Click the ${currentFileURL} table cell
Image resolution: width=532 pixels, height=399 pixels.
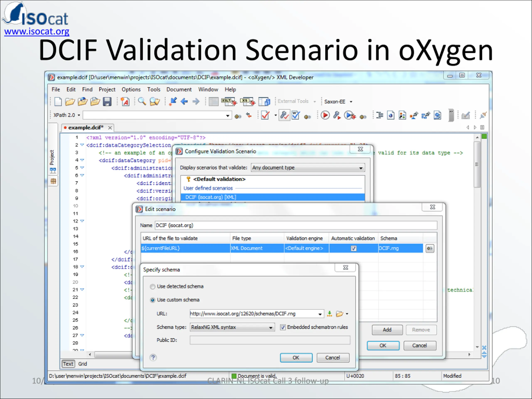point(185,248)
